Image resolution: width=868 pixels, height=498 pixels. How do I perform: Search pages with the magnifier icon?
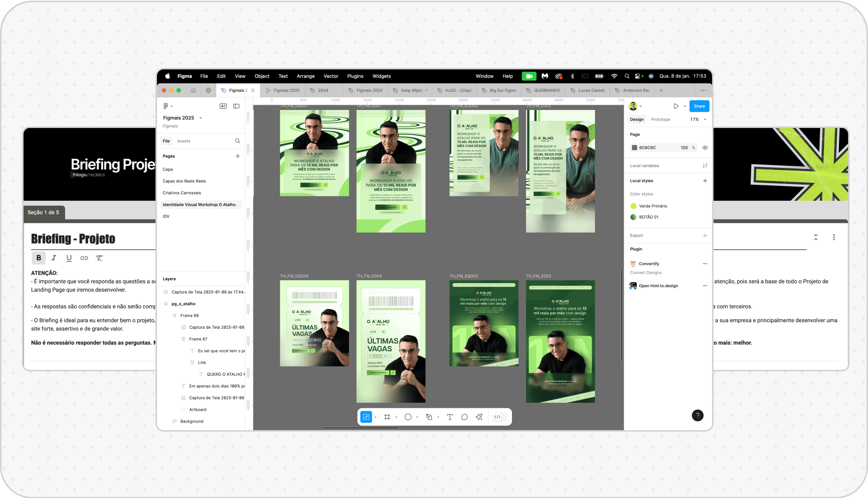tap(238, 141)
